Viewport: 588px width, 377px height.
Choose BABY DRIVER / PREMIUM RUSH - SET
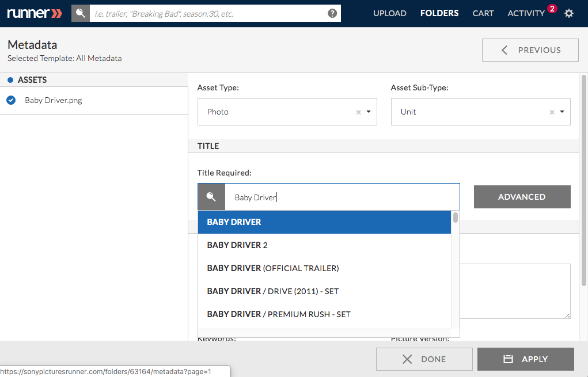click(x=324, y=314)
